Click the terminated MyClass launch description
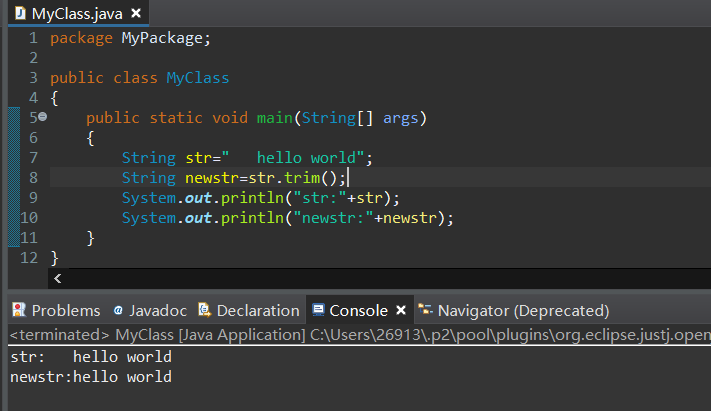The image size is (711, 411). click(360, 335)
